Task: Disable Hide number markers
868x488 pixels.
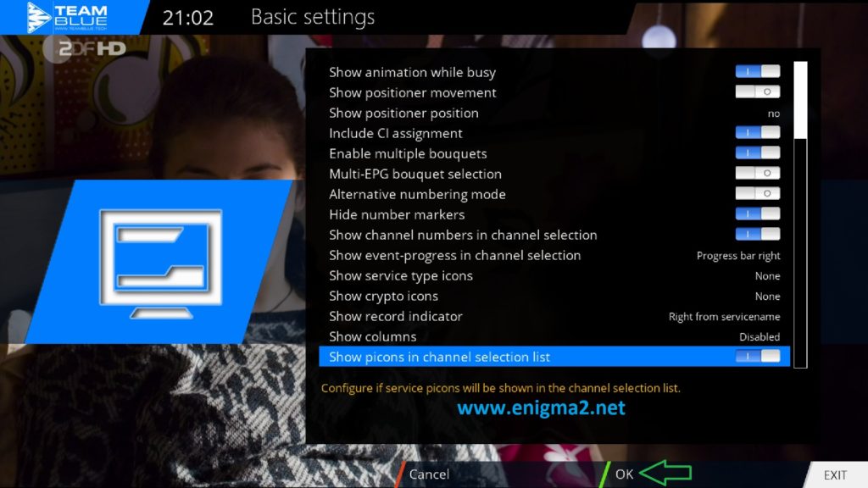Action: click(x=759, y=213)
